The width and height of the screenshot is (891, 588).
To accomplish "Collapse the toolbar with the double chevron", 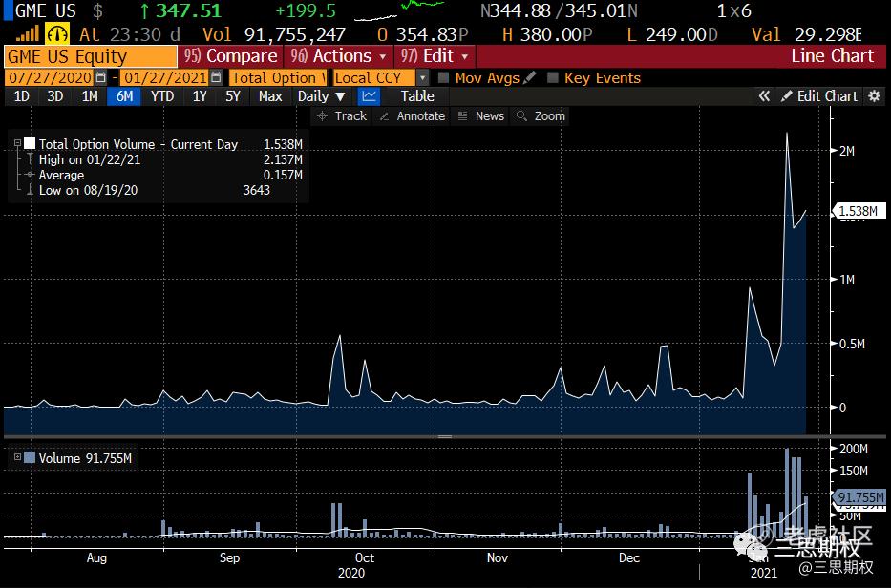I will 764,96.
